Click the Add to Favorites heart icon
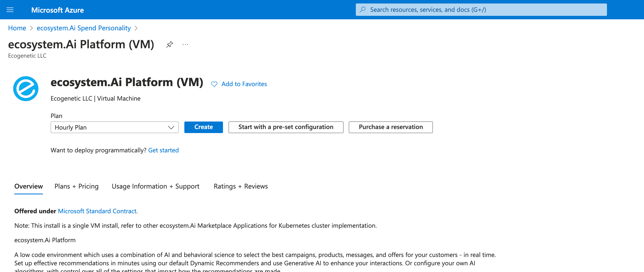This screenshot has width=644, height=272. 214,84
